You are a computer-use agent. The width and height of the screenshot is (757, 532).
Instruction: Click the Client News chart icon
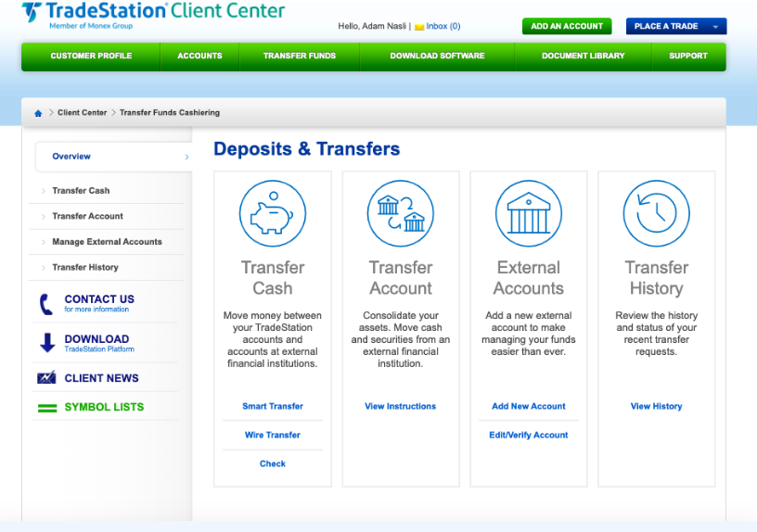pyautogui.click(x=46, y=378)
